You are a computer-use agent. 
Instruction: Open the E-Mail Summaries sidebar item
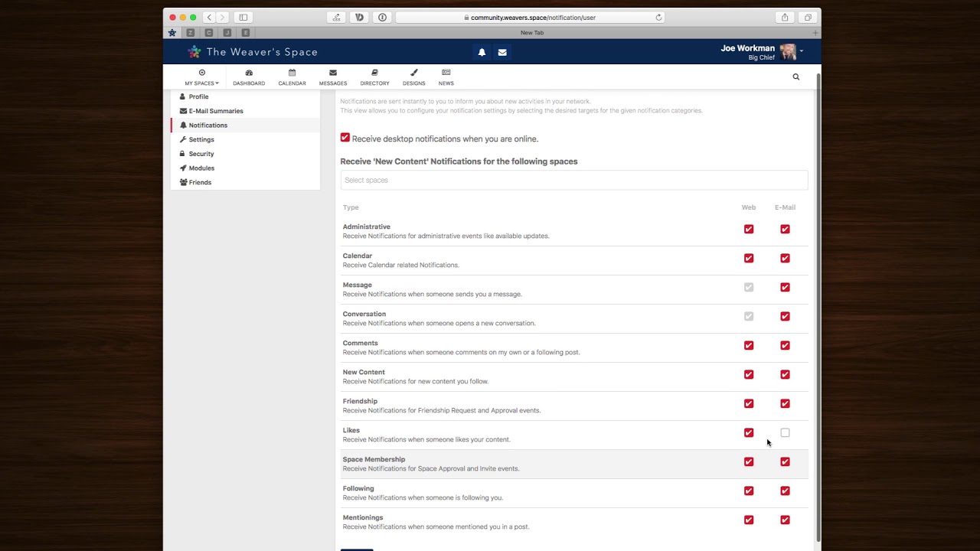tap(245, 111)
